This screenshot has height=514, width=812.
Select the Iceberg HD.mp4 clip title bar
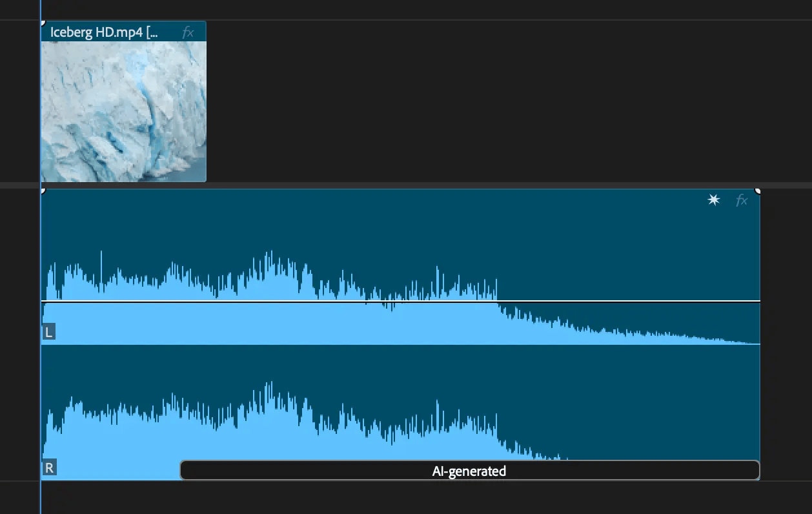pos(123,32)
